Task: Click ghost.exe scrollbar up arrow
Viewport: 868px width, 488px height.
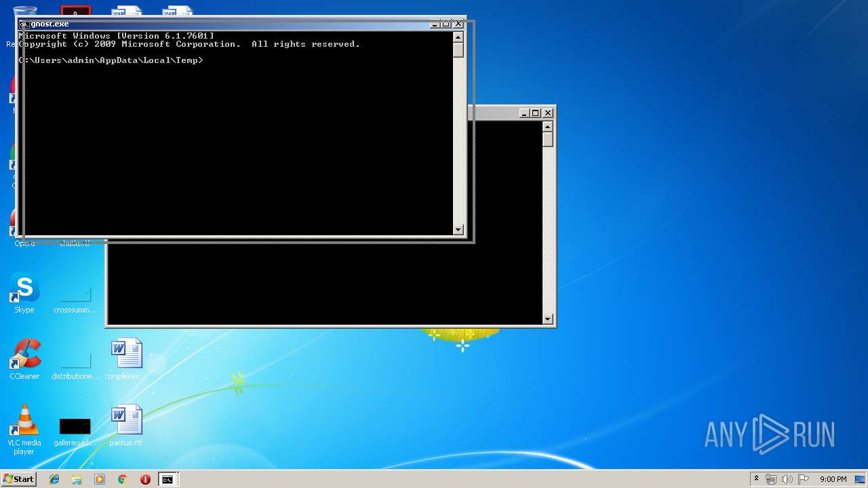Action: pyautogui.click(x=458, y=37)
